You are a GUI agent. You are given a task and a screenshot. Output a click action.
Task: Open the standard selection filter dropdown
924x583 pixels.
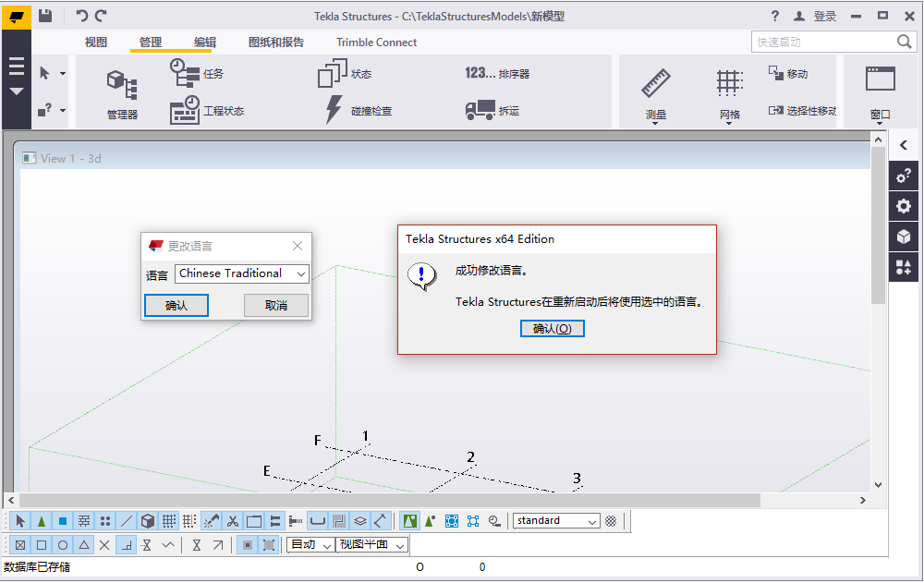pyautogui.click(x=556, y=521)
